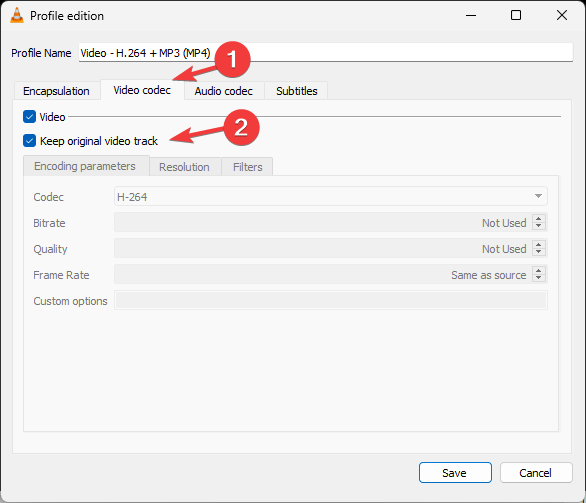Decrease Frame Rate with down arrow
586x503 pixels.
(539, 278)
